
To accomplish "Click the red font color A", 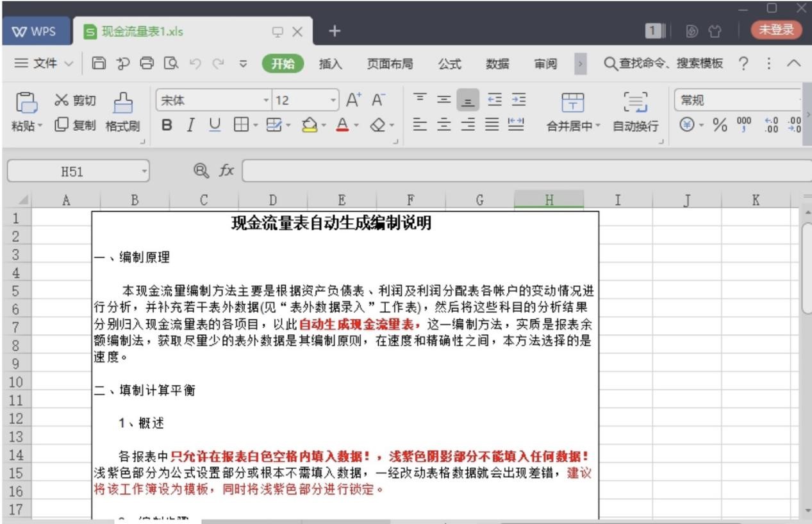I will click(344, 125).
